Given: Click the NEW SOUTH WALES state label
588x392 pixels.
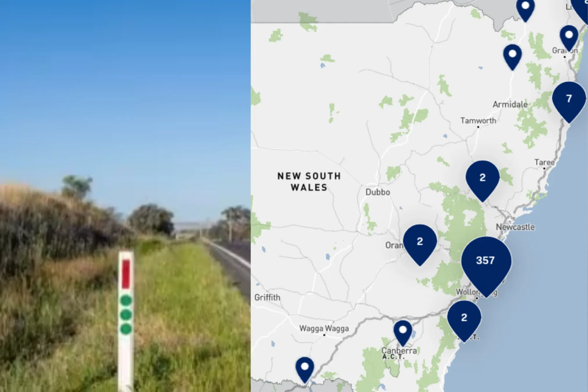Looking at the screenshot, I should pyautogui.click(x=309, y=181).
